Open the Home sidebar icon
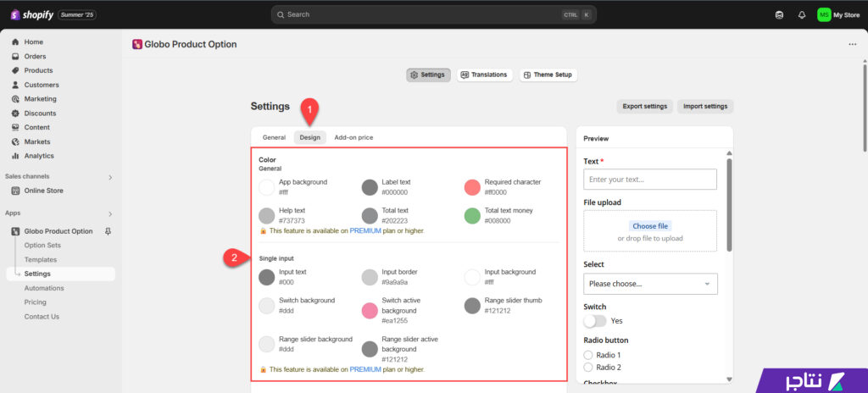868x393 pixels. tap(15, 42)
